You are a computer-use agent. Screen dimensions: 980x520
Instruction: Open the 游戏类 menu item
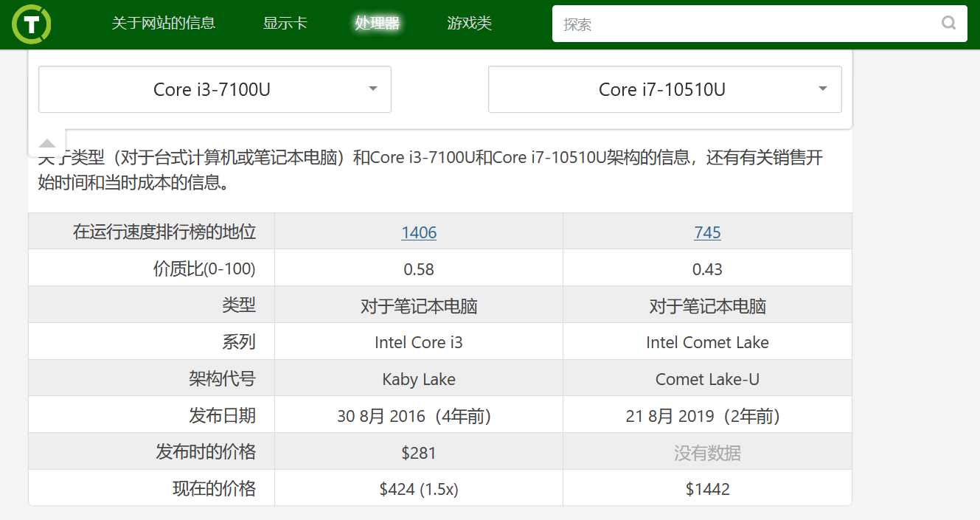click(469, 23)
